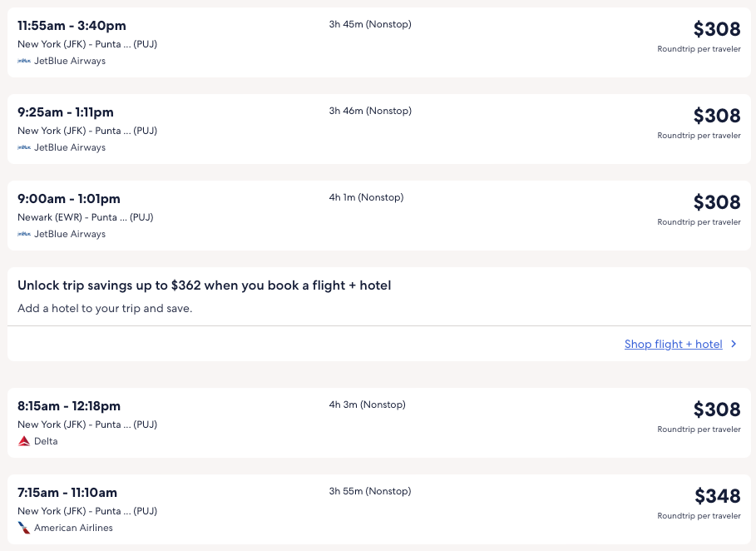Click the Delta airline logo
756x551 pixels.
pos(24,441)
